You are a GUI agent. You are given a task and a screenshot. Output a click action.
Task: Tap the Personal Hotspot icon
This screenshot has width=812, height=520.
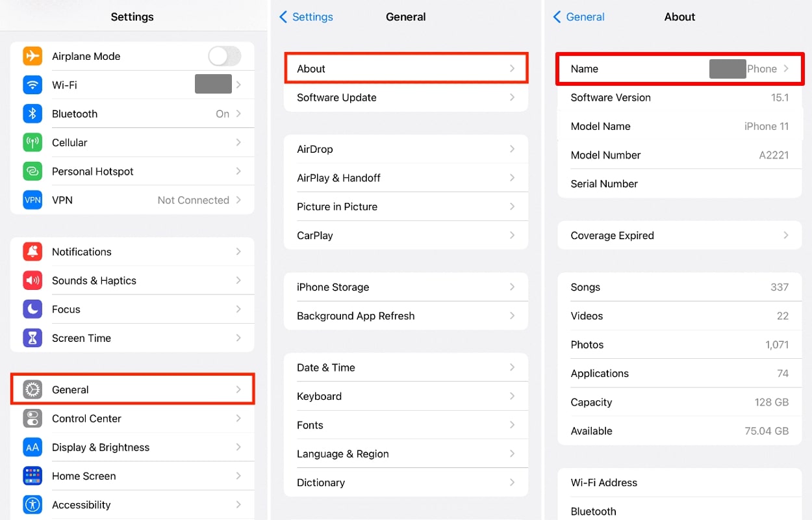32,172
